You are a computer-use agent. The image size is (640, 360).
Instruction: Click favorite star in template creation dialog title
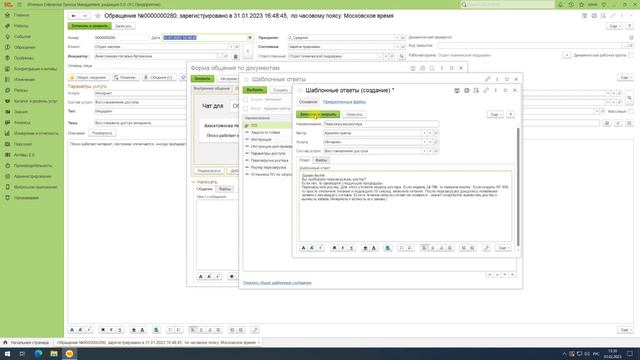click(300, 90)
